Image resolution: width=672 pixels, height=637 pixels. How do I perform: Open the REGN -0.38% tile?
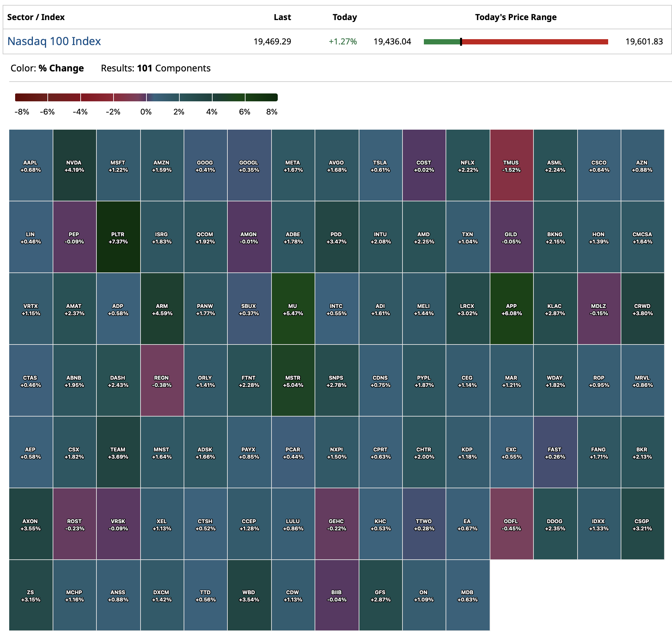tap(162, 380)
